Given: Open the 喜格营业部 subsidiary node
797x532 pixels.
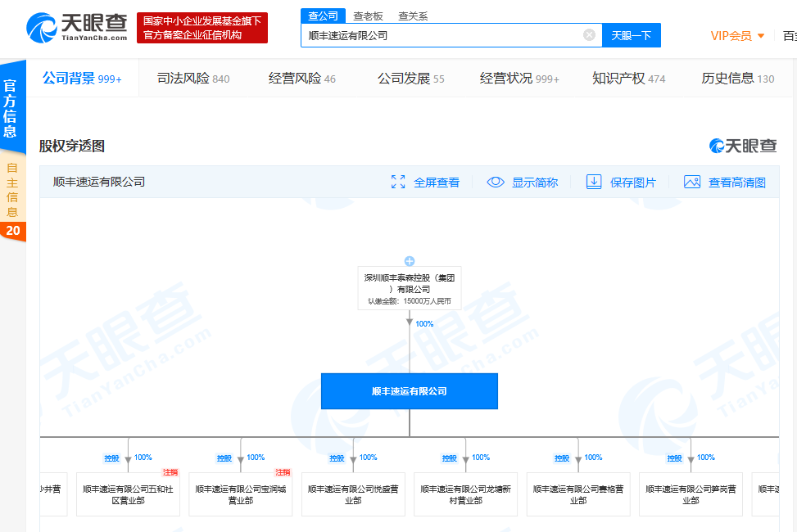Looking at the screenshot, I should coord(578,494).
